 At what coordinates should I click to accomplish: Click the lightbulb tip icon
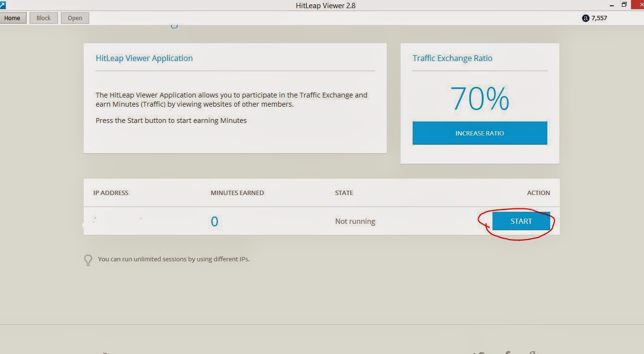pos(88,260)
